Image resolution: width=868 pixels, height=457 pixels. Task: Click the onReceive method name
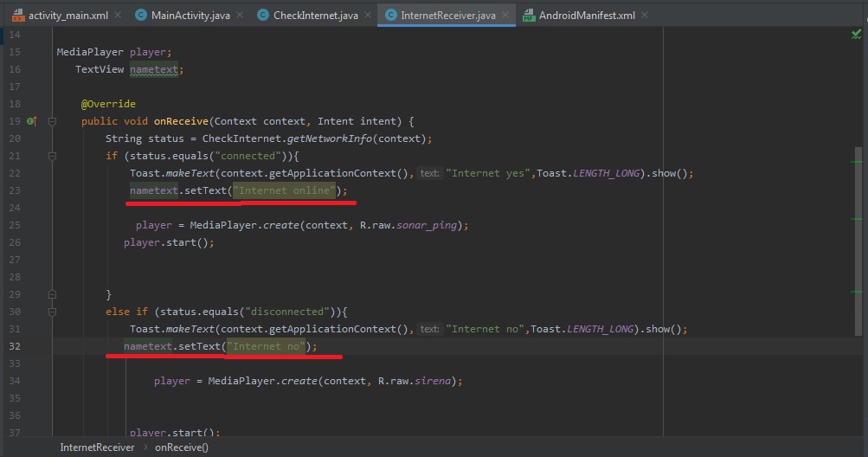(x=181, y=121)
